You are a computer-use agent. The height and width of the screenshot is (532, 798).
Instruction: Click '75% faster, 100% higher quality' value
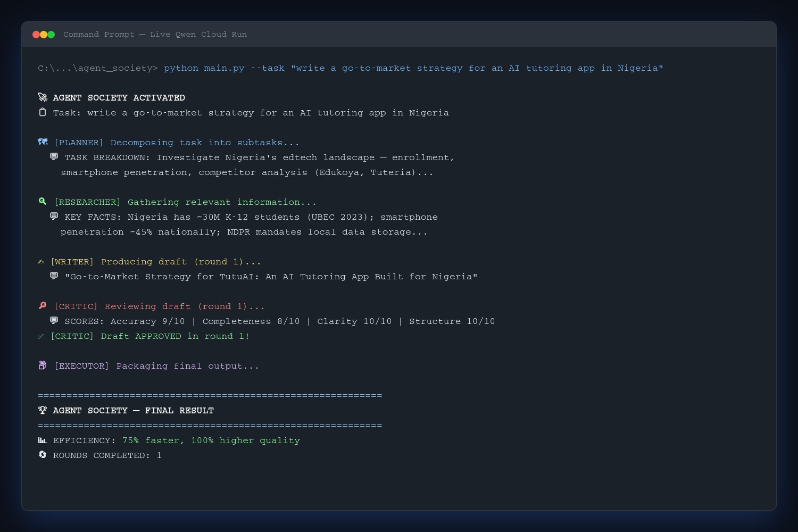tap(211, 440)
